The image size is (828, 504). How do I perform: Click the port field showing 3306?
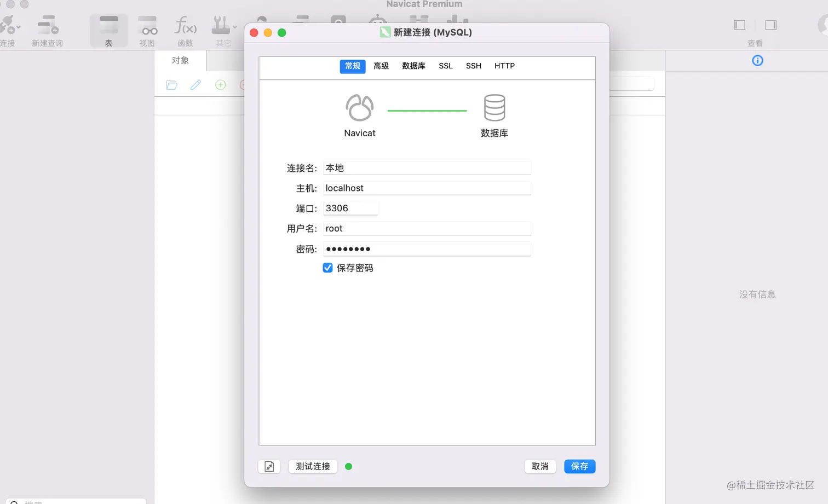tap(350, 208)
